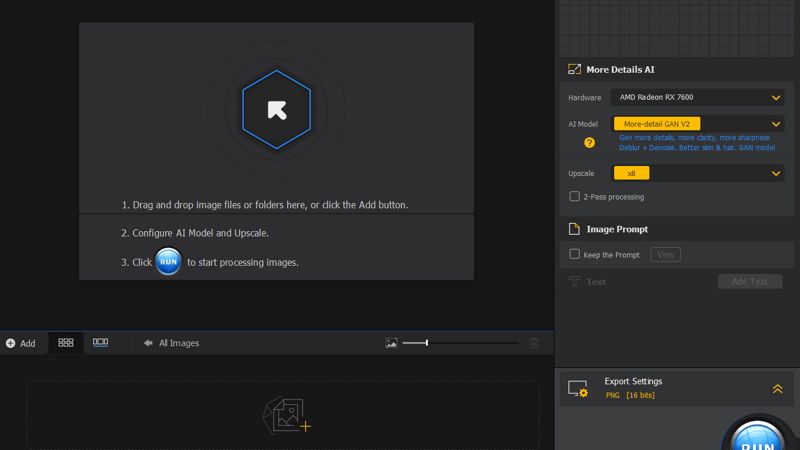Enable 2-Pass processing checkbox
800x450 pixels.
574,196
